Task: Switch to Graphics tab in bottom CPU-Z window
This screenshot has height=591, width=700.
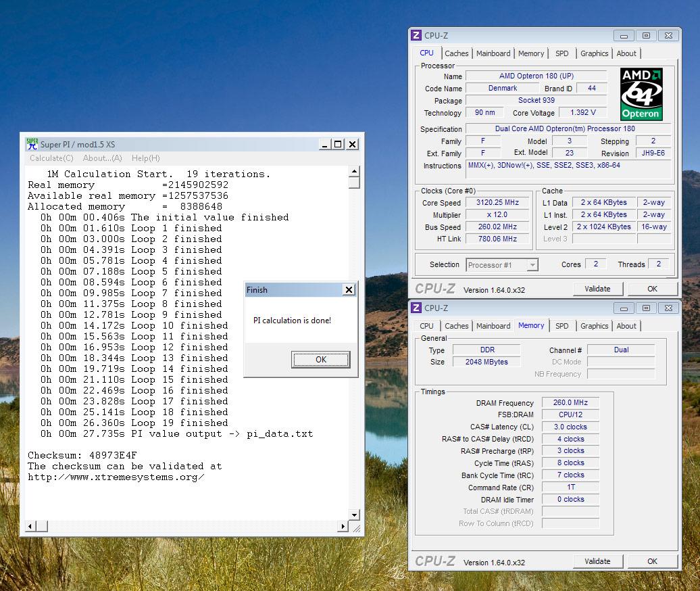Action: (x=594, y=326)
